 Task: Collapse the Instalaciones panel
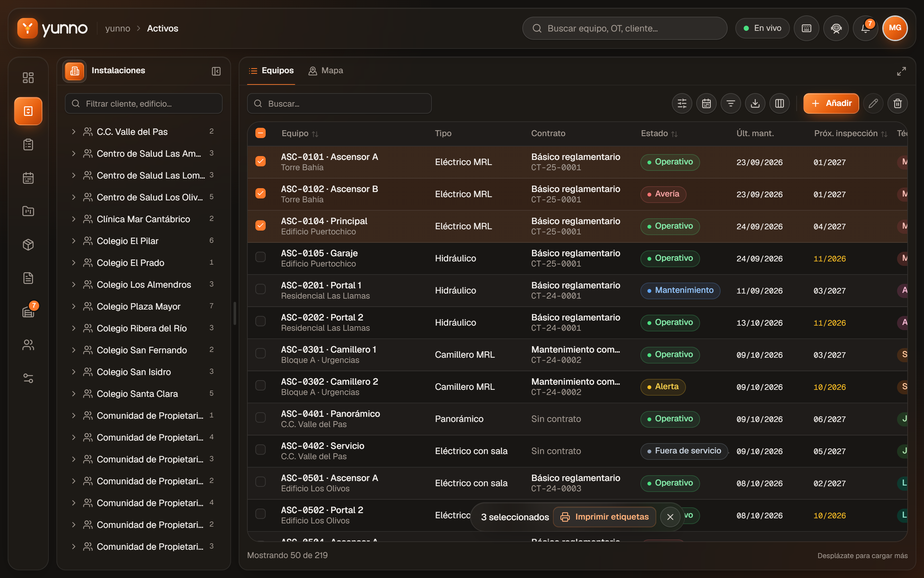pyautogui.click(x=216, y=71)
